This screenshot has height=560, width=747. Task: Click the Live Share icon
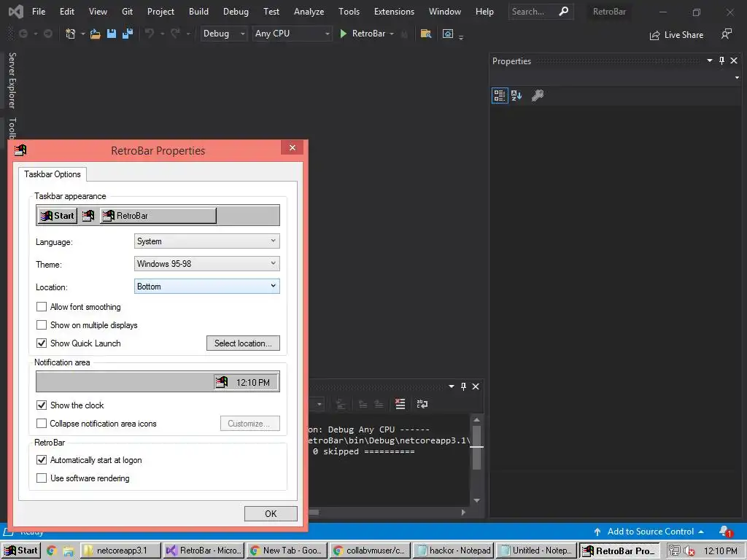[654, 35]
